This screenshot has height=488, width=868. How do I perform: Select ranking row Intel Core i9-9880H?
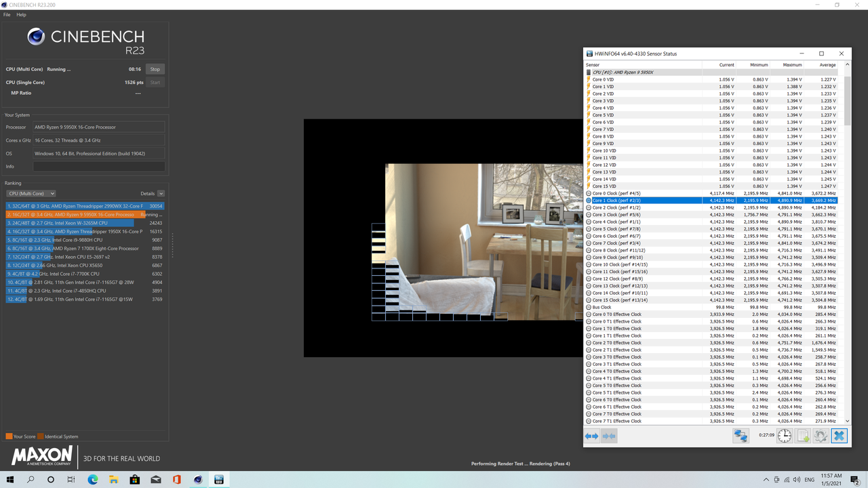[85, 240]
